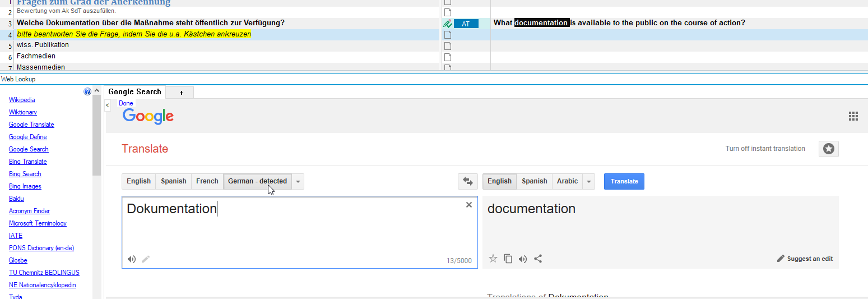Open the Web Lookup help icon
Viewport: 868px width, 299px height.
coord(87,91)
